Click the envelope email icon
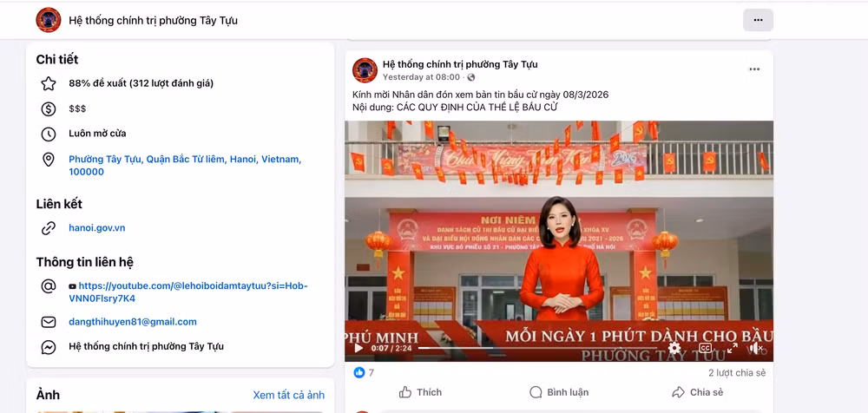Viewport: 868px width, 413px height. pos(49,322)
